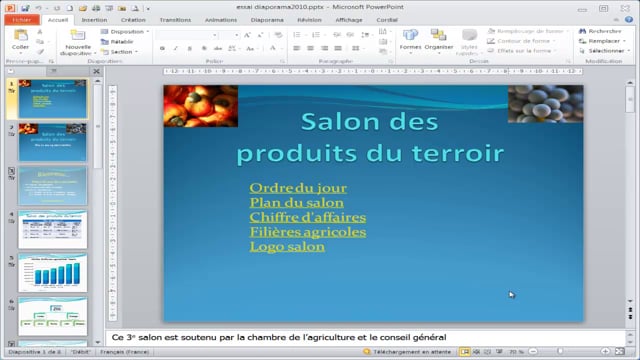Follow the Filières agricoles hyperlink

(308, 232)
